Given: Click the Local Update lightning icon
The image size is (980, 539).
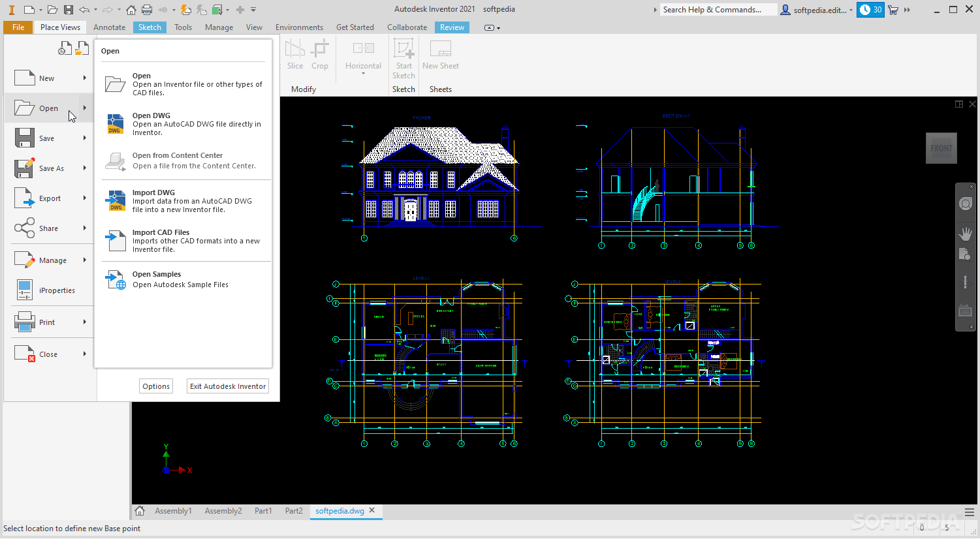Looking at the screenshot, I should point(186,9).
